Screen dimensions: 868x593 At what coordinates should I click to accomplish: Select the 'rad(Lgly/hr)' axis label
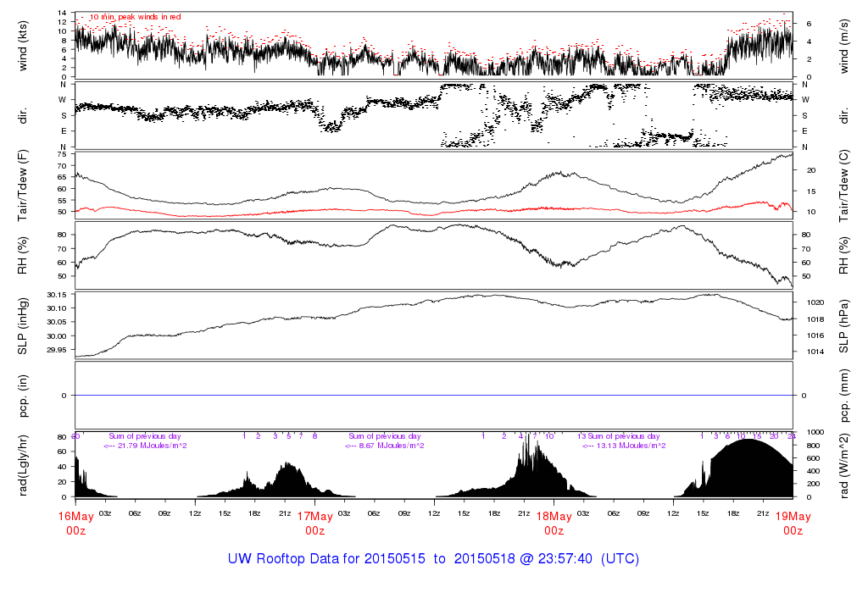point(23,466)
